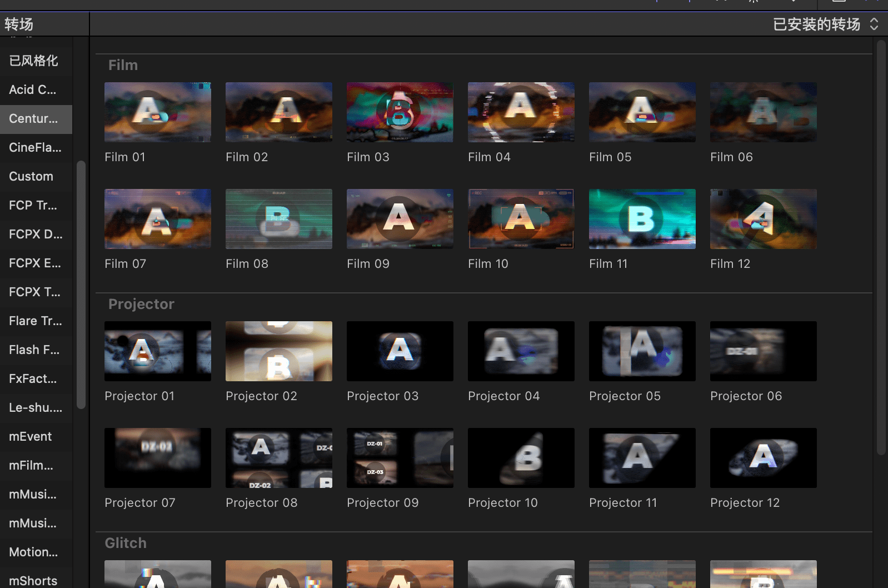Select the FCPX E... category
888x588 pixels.
(36, 263)
